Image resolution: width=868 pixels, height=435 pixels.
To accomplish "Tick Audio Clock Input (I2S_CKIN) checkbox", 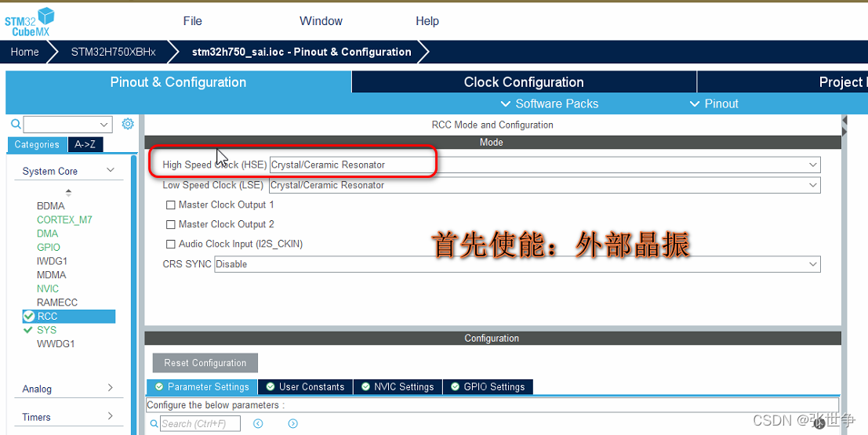I will (170, 244).
